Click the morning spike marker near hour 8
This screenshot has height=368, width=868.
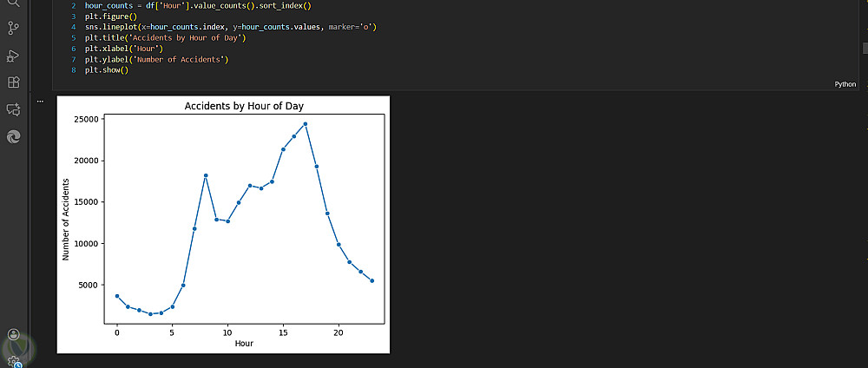[206, 175]
